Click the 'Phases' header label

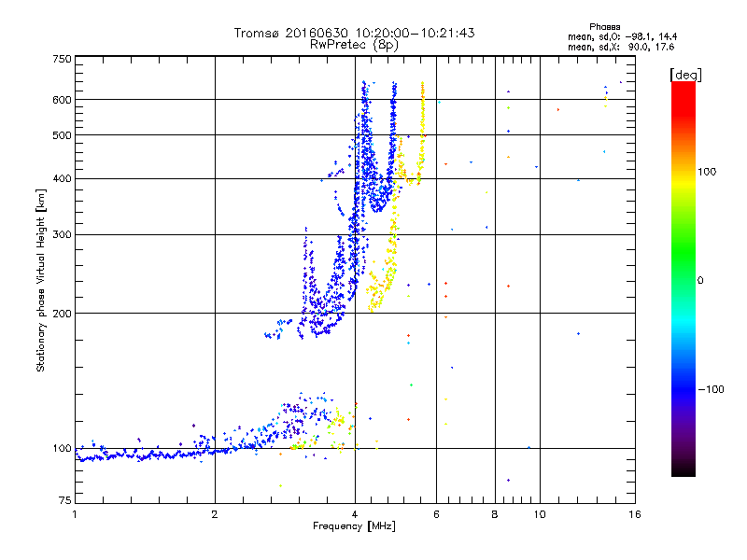604,27
